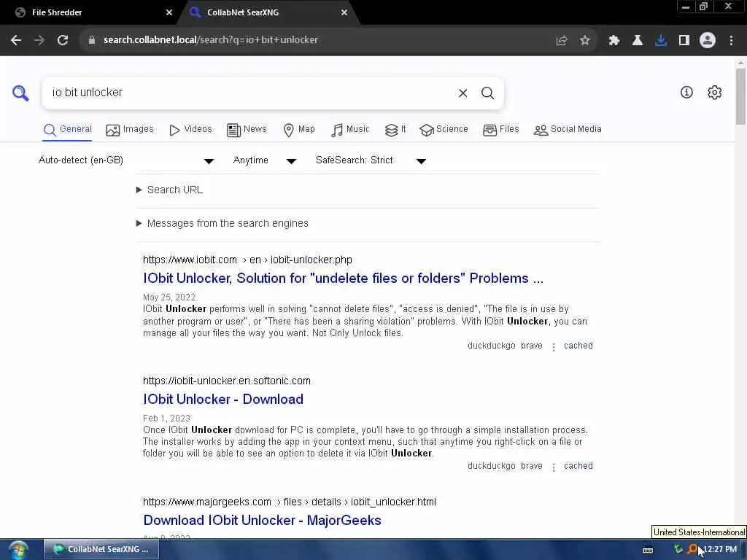Switch to the Videos category tab
The width and height of the screenshot is (747, 560).
coord(190,130)
